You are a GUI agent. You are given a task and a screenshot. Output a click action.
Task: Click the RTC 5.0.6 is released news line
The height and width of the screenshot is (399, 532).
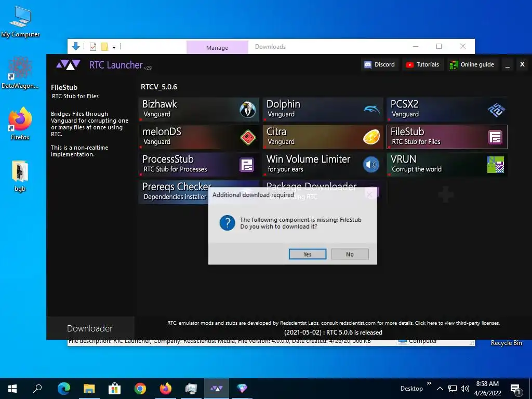click(x=333, y=332)
